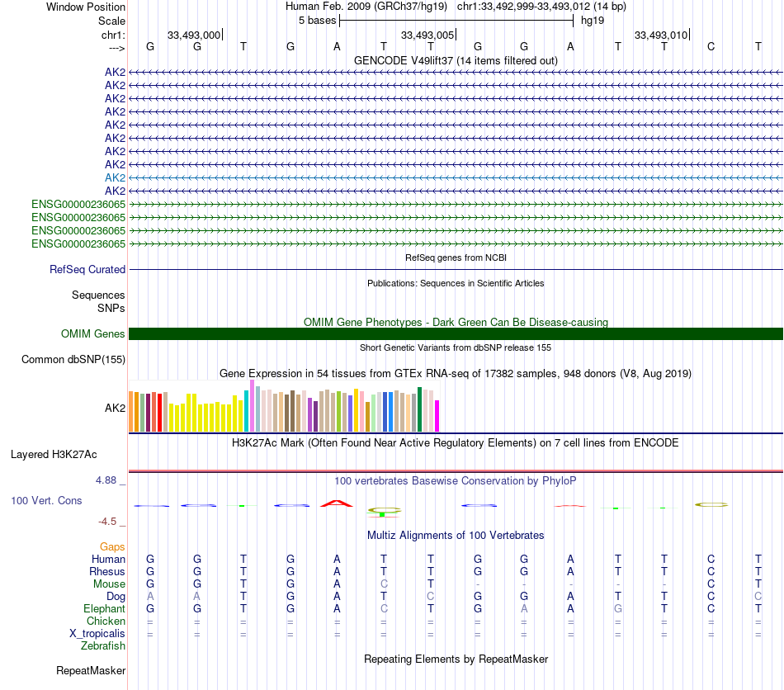Click the Mouse species label in Multiz alignment

(x=109, y=584)
